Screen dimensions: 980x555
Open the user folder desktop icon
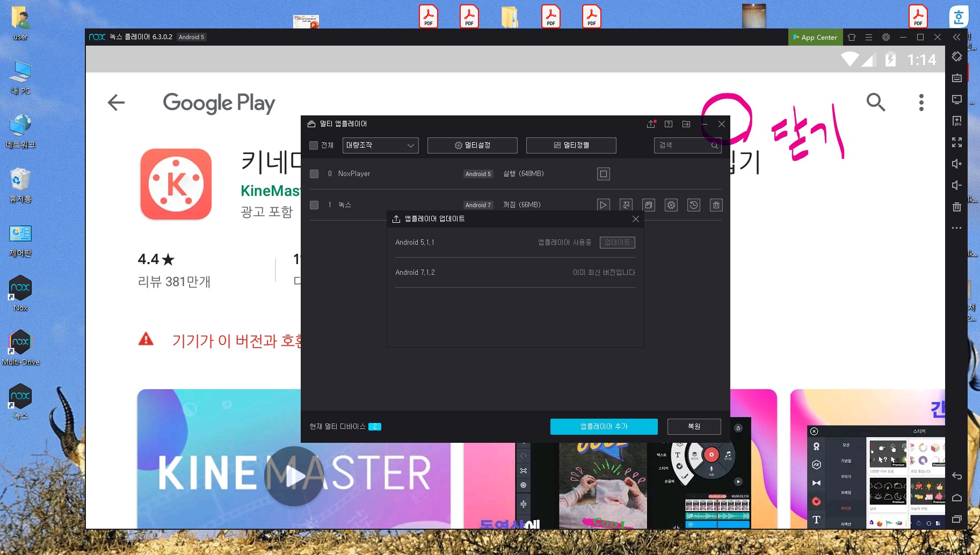pos(21,24)
